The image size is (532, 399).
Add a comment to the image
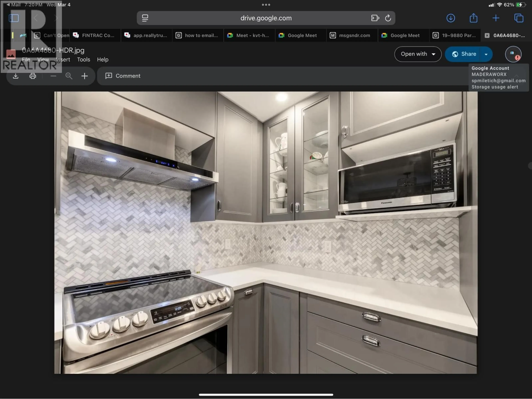click(x=123, y=76)
